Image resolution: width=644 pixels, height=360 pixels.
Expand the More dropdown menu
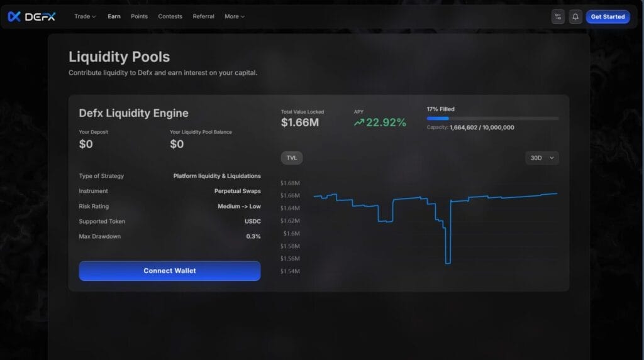tap(235, 16)
